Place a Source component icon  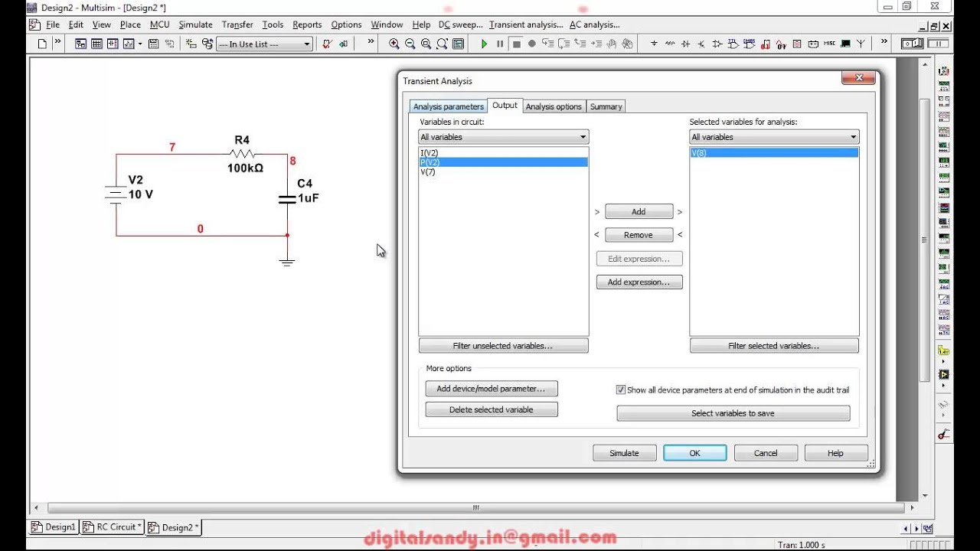tap(654, 44)
